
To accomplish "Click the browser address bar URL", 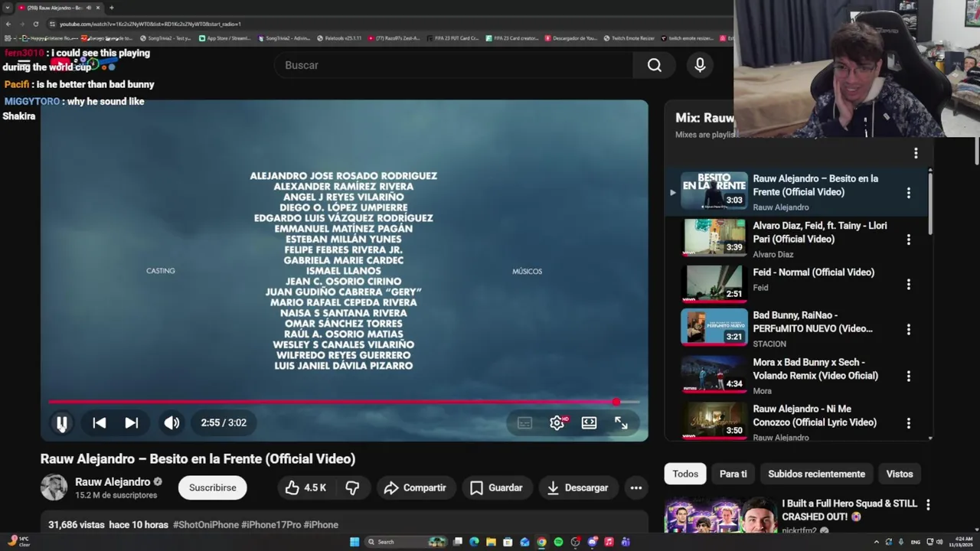I will 150,24.
